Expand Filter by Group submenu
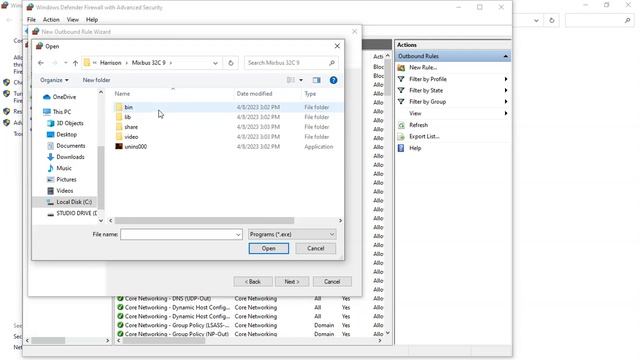This screenshot has width=640, height=360. tap(506, 102)
